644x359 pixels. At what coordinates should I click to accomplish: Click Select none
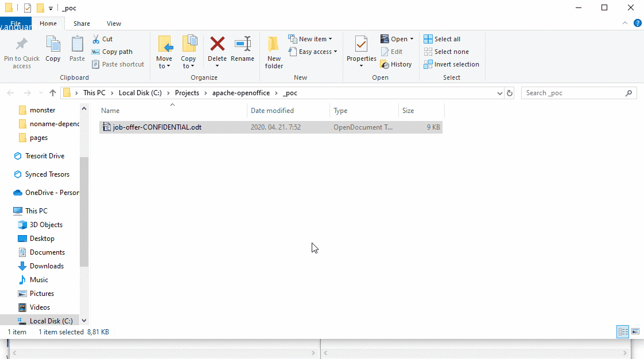(447, 52)
